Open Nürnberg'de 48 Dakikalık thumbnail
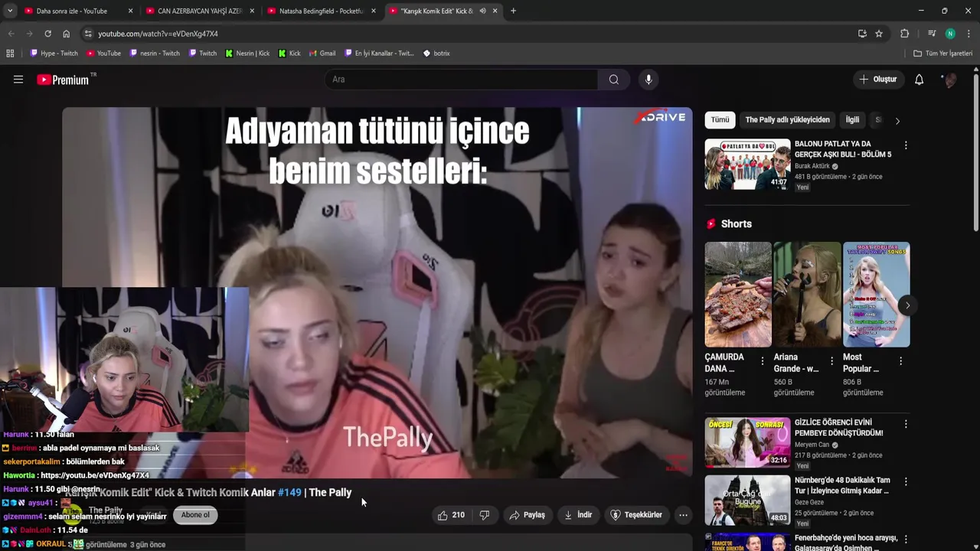 tap(747, 500)
